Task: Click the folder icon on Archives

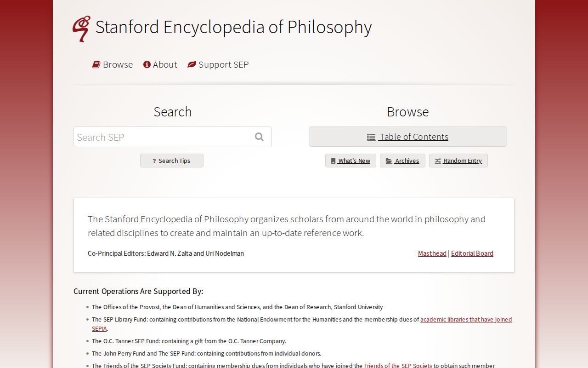Action: [388, 161]
